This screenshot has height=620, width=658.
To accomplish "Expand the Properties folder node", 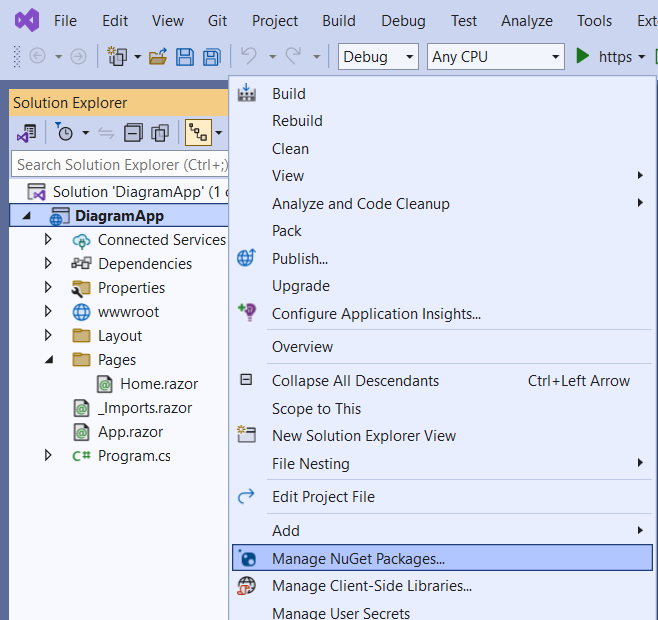I will 48,287.
